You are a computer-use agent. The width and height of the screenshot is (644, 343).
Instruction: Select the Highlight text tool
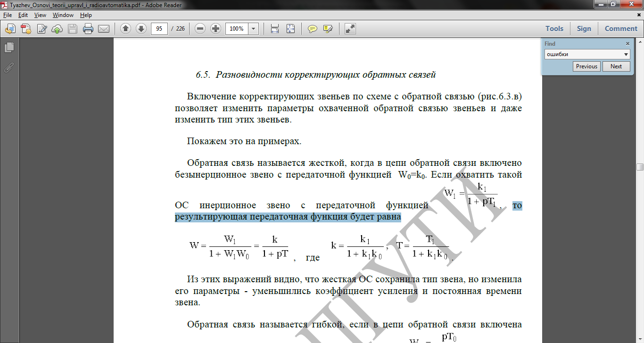tap(328, 29)
